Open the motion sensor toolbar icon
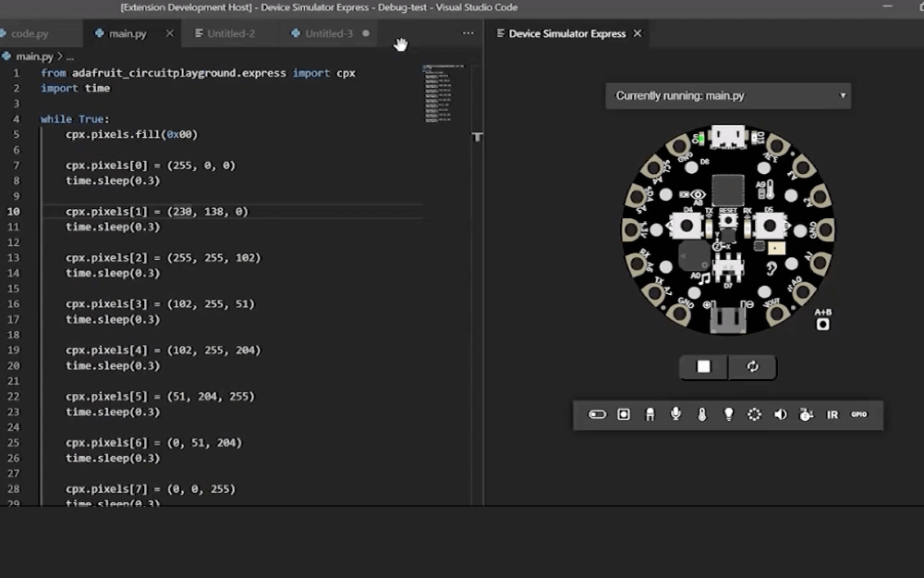 click(806, 414)
